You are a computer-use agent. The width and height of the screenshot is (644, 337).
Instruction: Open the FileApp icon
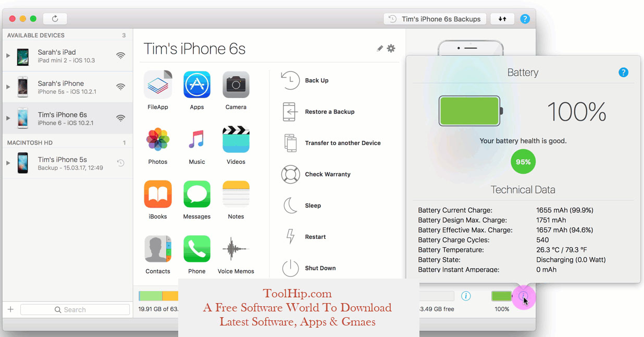point(158,85)
